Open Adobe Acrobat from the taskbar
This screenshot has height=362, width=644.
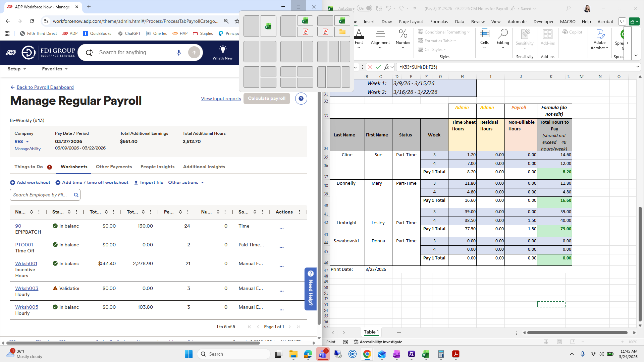pyautogui.click(x=455, y=354)
